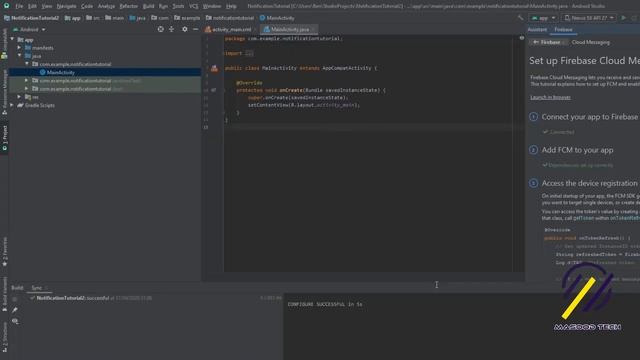Click the collapse all icon in Project panel
The height and width of the screenshot is (360, 640).
(x=171, y=29)
